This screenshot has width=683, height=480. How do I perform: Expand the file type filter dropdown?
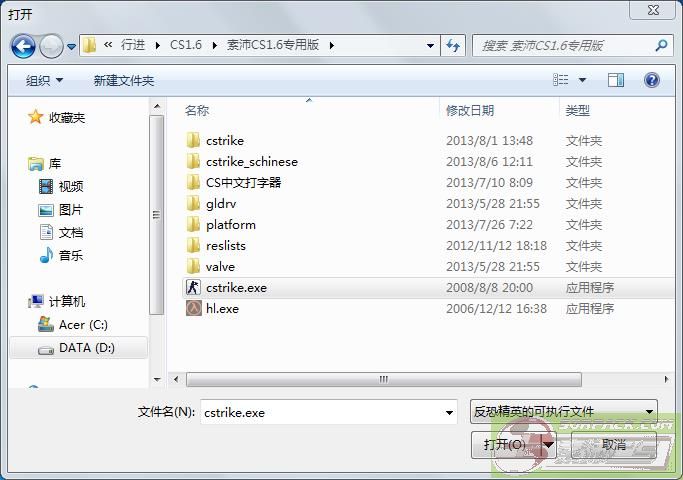click(649, 411)
